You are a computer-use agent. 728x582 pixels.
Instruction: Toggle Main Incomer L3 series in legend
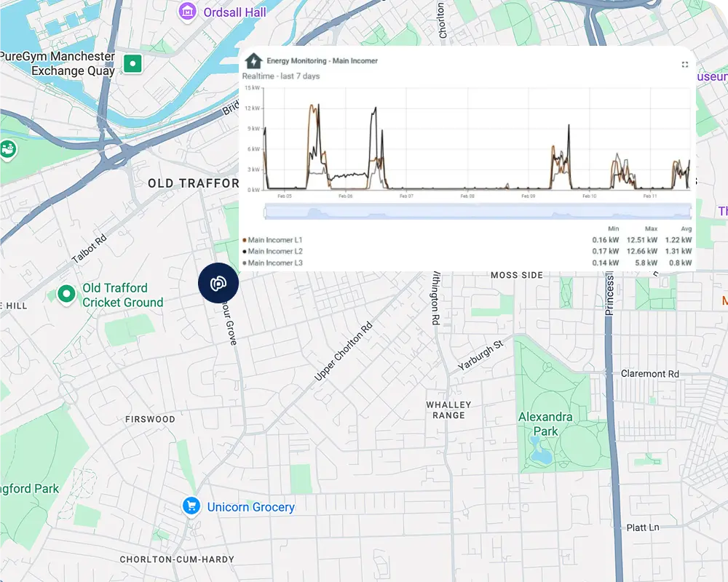tap(275, 263)
